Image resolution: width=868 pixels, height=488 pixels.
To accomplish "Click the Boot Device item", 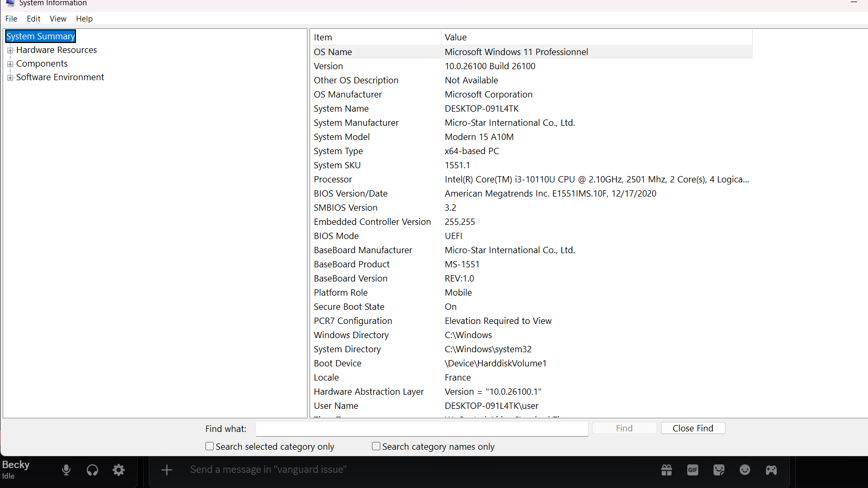I will click(x=338, y=363).
